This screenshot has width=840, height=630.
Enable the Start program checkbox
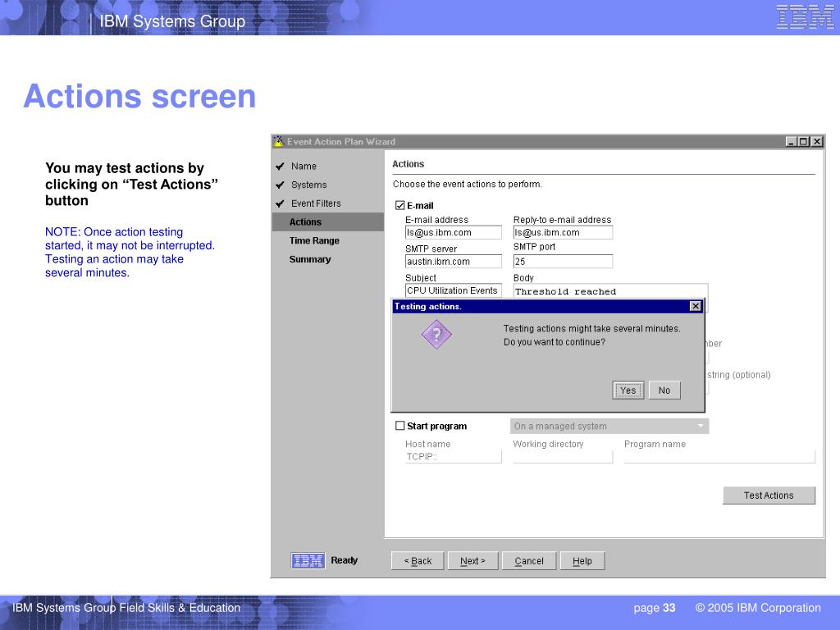[x=399, y=426]
